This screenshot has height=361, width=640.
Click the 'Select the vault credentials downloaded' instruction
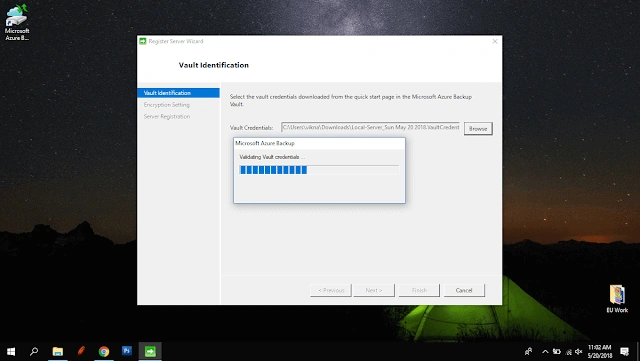click(351, 100)
